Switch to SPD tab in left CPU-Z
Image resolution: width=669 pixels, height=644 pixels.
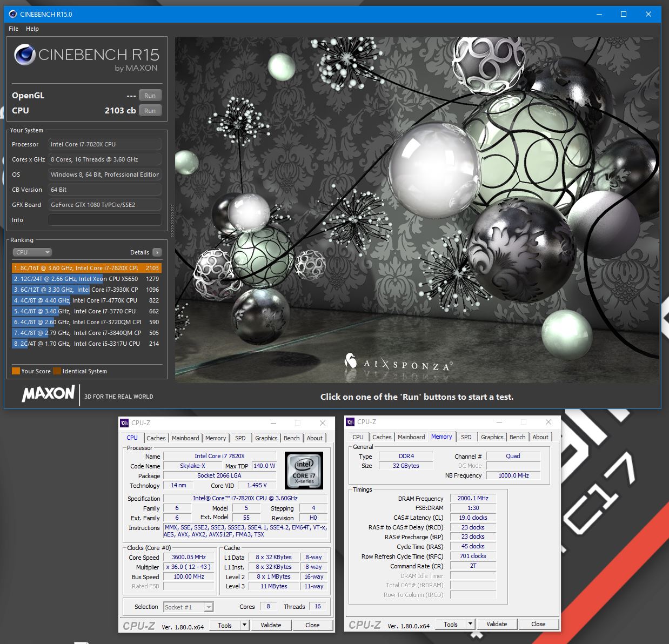pos(240,438)
